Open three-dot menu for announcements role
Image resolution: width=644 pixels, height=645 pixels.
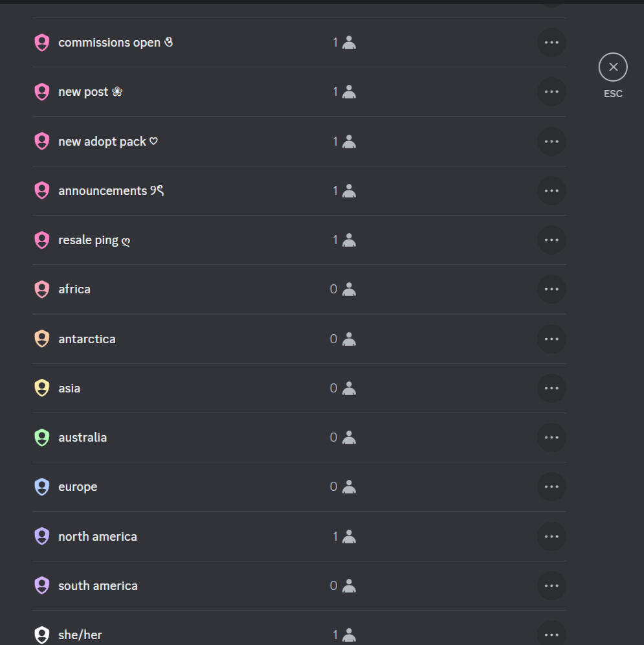551,191
